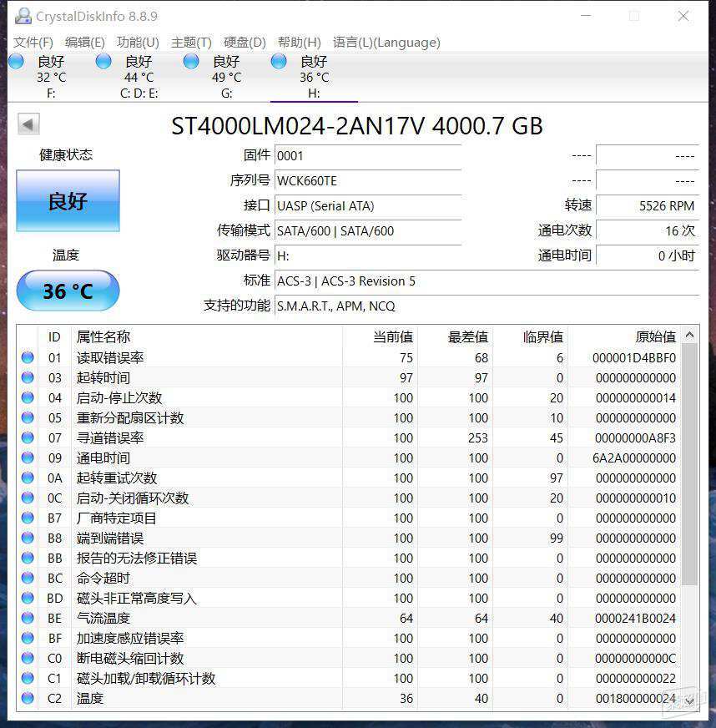The image size is (716, 728).
Task: Click status orb for attribute 05 重新分配扇区计数
Action: [28, 417]
